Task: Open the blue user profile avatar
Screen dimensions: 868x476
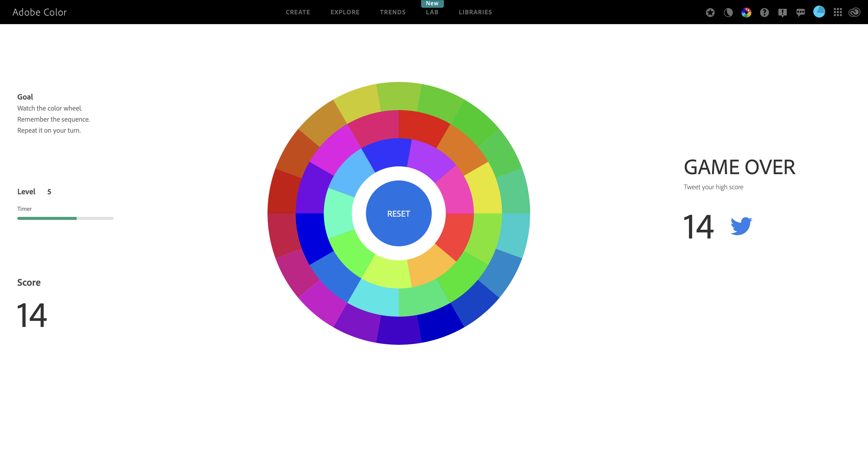Action: coord(819,12)
